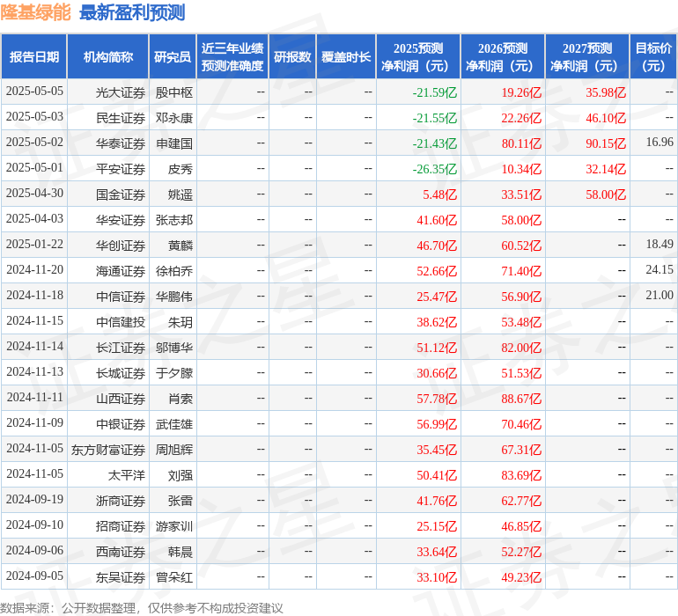Click the date 2025-05-05
The image size is (678, 616).
[34, 92]
